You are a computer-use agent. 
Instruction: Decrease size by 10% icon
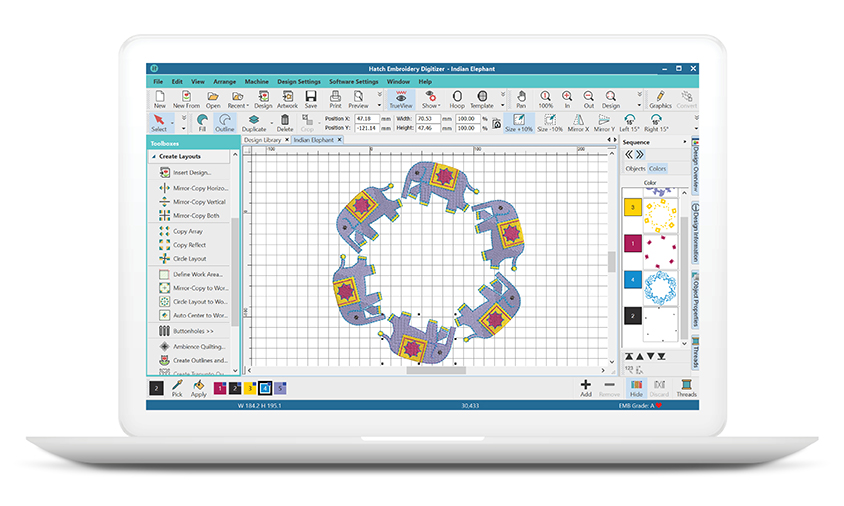tap(550, 123)
